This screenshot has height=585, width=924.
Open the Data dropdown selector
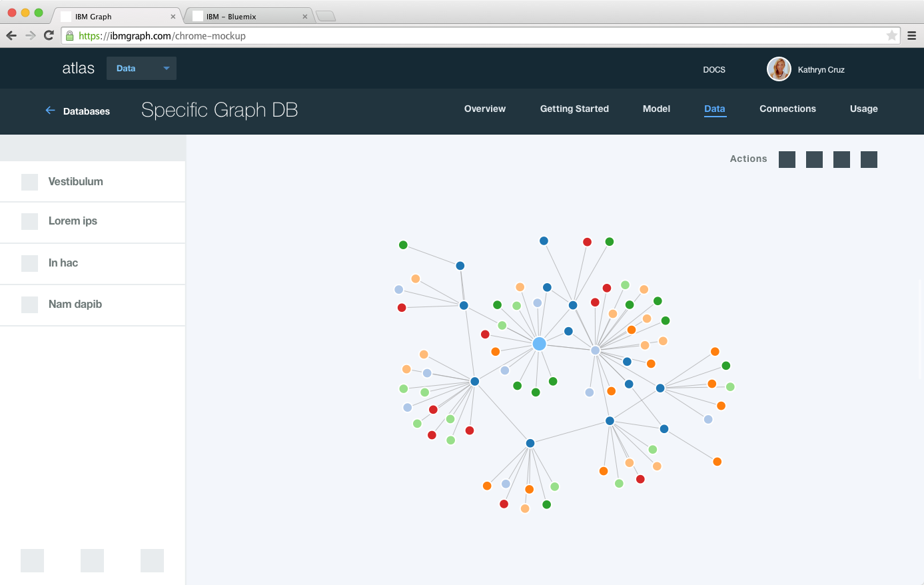141,68
